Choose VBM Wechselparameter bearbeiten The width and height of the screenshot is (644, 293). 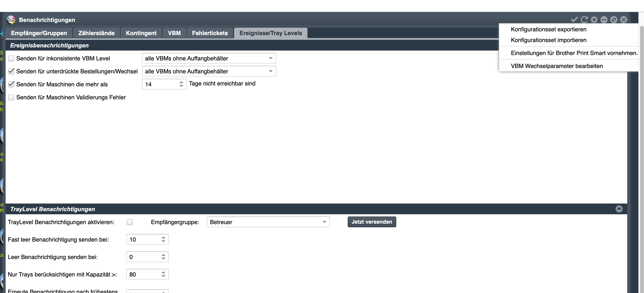[557, 66]
